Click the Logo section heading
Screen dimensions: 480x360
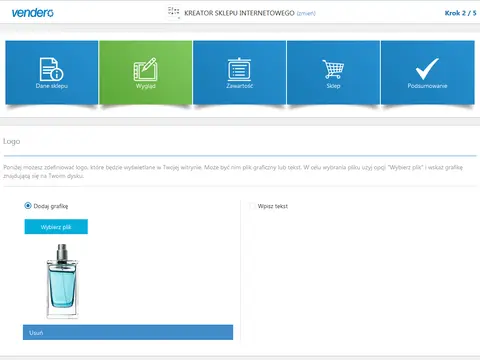(12, 141)
